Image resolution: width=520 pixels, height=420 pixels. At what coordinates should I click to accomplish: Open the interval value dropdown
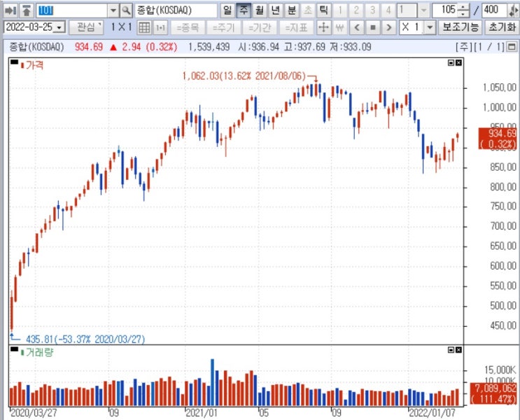coord(423,10)
